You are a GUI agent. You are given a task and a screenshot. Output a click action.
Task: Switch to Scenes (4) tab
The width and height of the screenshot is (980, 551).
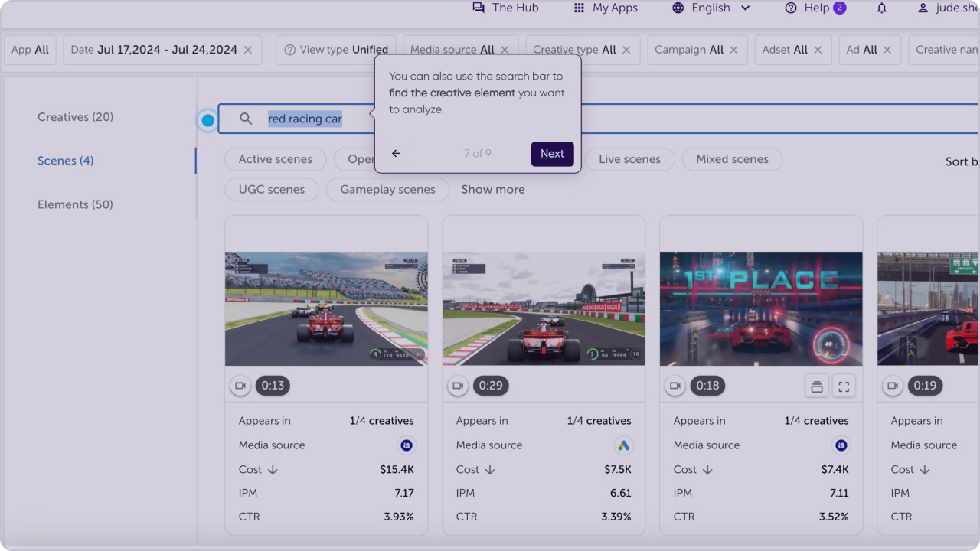[x=65, y=161]
